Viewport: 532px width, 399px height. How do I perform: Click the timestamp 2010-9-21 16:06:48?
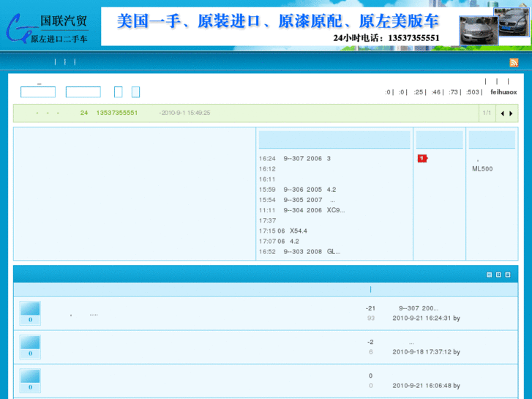(422, 385)
